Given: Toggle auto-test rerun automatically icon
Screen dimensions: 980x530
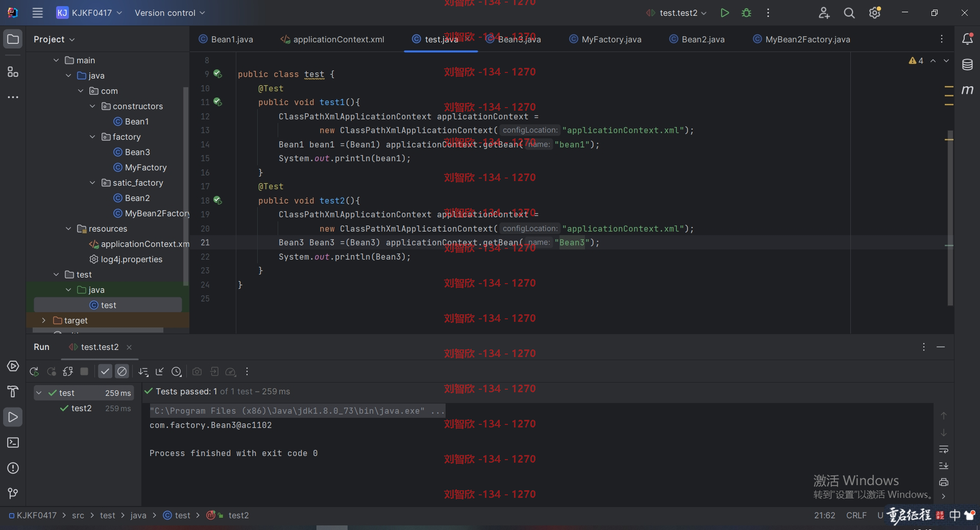Looking at the screenshot, I should pos(68,372).
